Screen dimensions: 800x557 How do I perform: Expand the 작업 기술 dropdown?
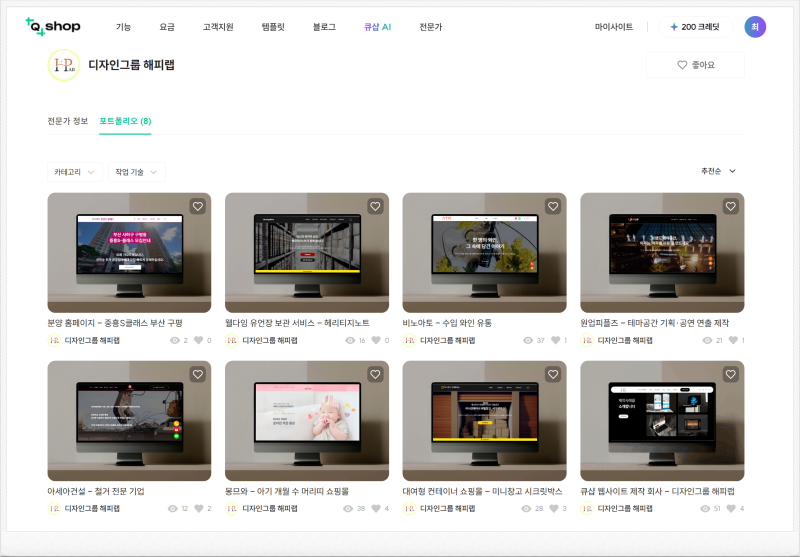pyautogui.click(x=137, y=172)
